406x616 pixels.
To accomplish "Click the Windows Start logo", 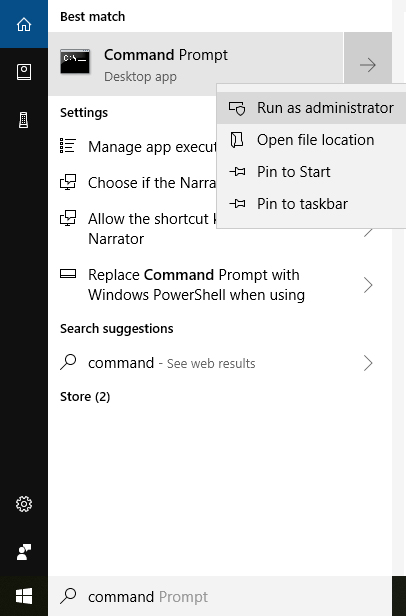I will coord(24,596).
